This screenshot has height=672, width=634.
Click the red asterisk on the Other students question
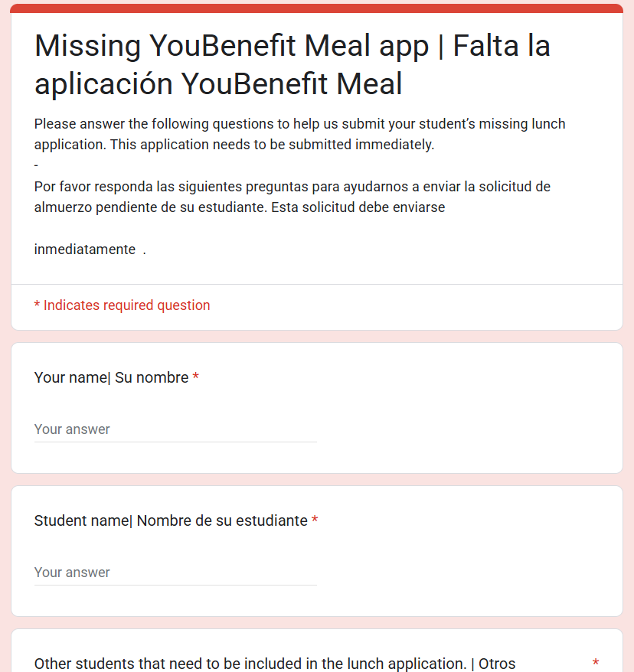[x=596, y=663]
